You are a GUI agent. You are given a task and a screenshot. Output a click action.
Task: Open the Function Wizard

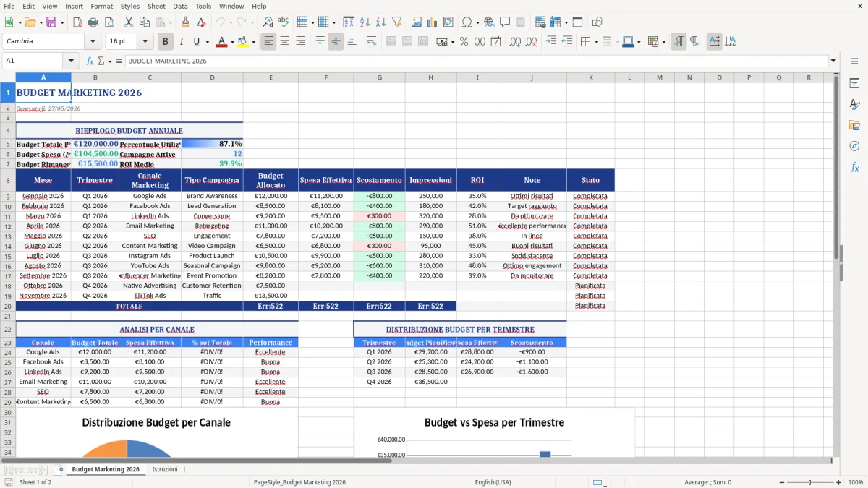[x=90, y=61]
